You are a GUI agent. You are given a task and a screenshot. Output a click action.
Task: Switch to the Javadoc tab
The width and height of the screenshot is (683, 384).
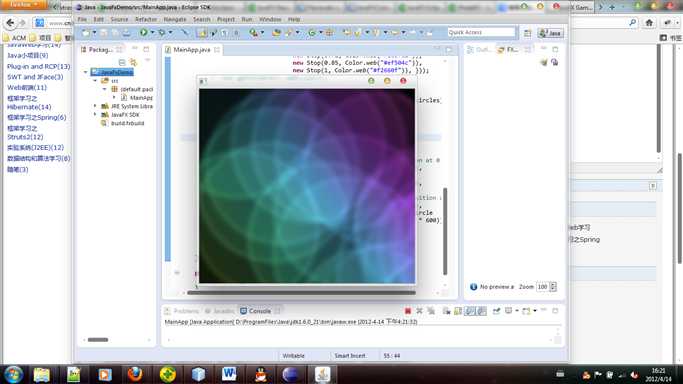220,311
